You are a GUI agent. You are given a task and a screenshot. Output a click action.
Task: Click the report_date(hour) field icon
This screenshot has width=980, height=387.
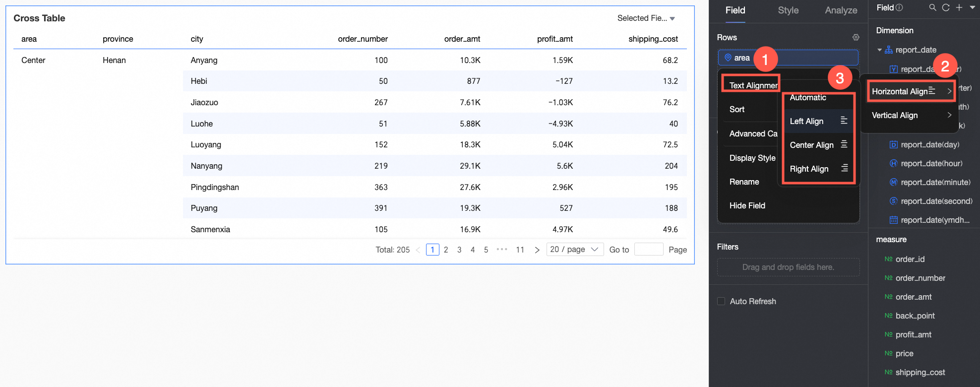coord(893,163)
